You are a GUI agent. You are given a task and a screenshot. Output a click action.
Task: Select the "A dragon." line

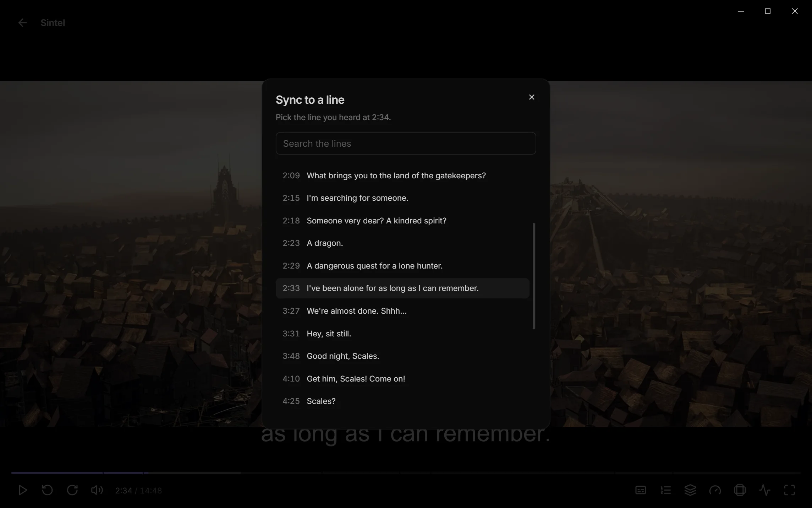pos(402,243)
